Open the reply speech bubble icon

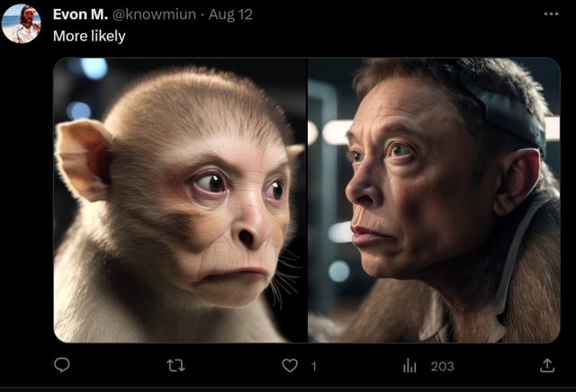(62, 365)
